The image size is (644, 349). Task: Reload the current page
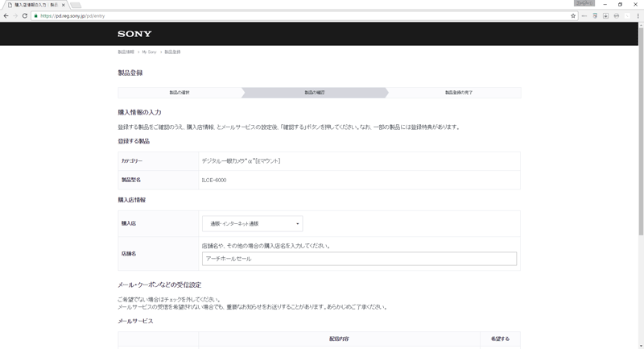[25, 15]
